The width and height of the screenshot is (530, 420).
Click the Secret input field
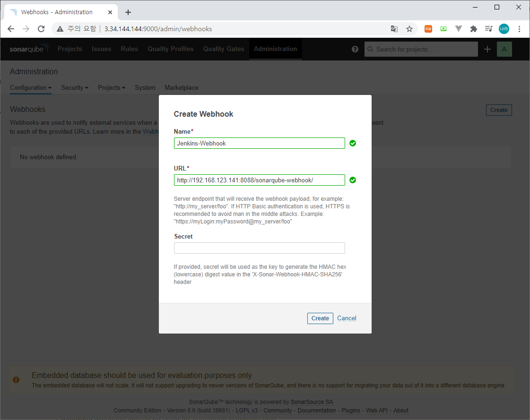pyautogui.click(x=259, y=248)
